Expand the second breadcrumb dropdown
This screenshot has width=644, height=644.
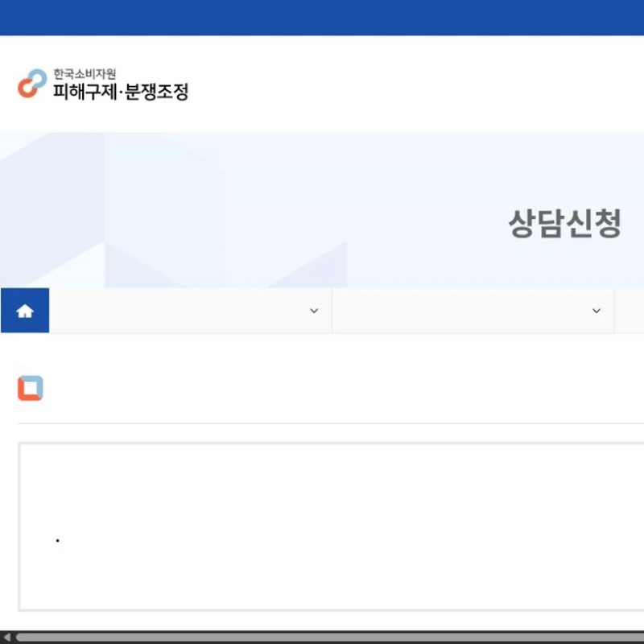(x=473, y=311)
